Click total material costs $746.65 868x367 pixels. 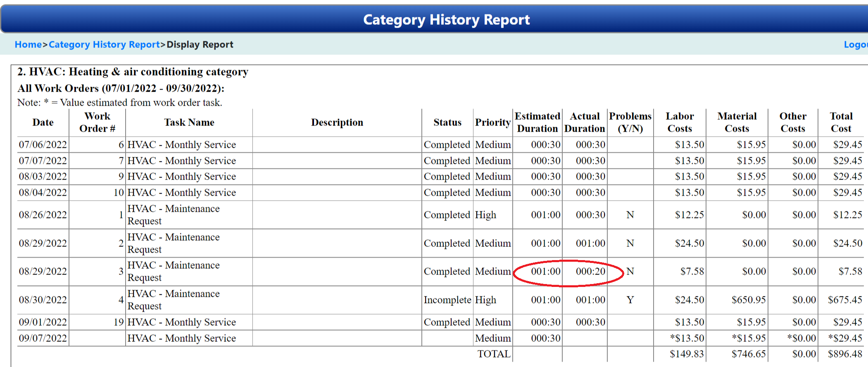click(x=749, y=354)
